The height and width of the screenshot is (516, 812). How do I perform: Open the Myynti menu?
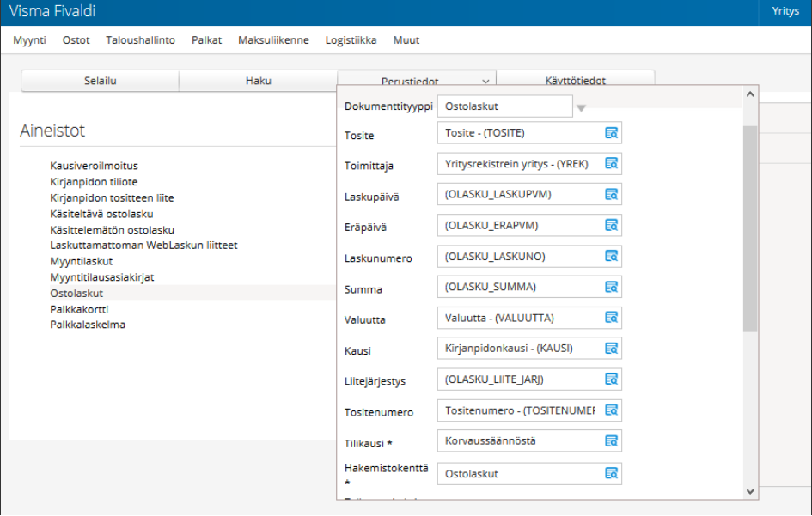point(29,40)
